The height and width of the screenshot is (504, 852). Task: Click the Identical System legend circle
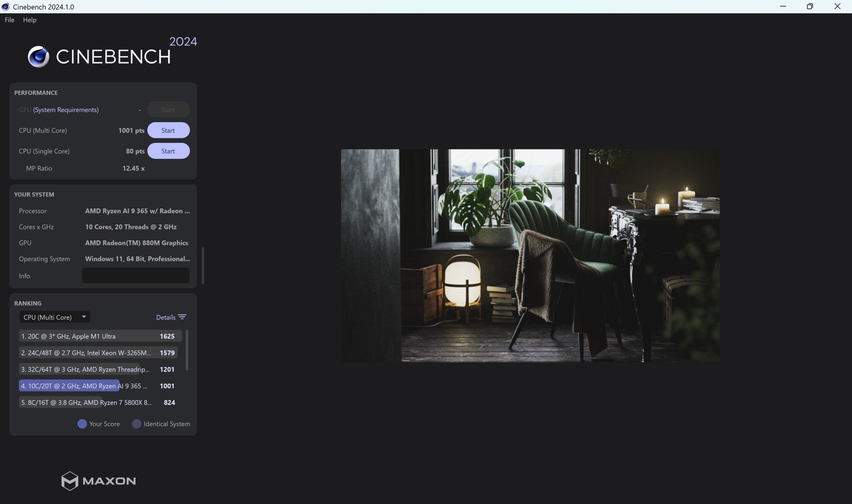point(136,424)
